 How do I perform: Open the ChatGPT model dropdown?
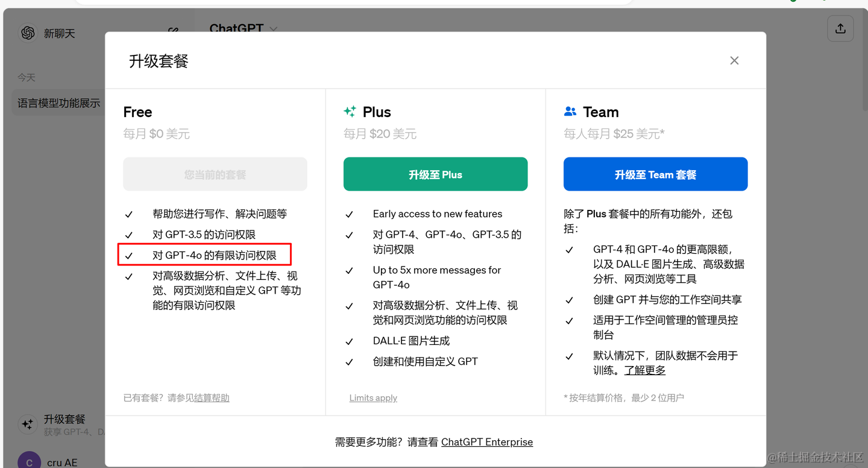click(x=243, y=28)
